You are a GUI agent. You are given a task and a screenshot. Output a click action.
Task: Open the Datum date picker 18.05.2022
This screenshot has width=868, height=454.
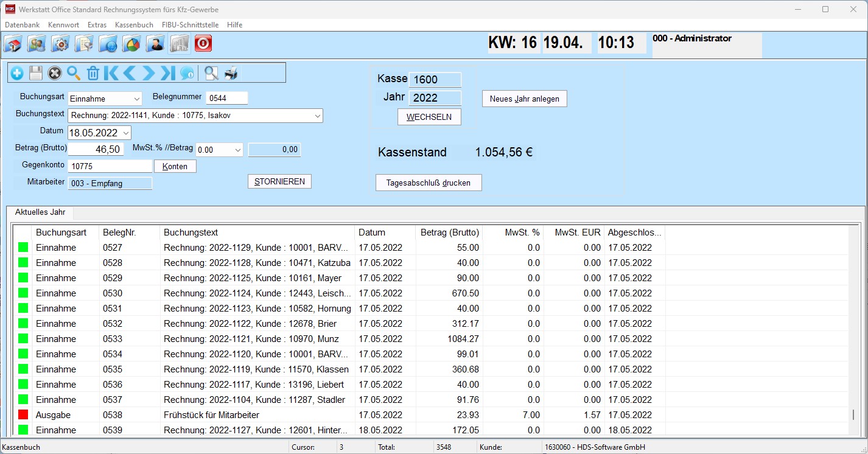99,133
